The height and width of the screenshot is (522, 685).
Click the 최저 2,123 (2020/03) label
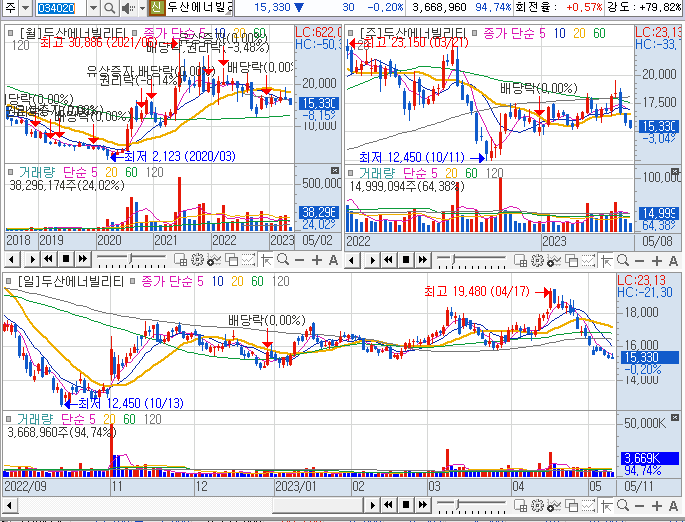point(180,156)
